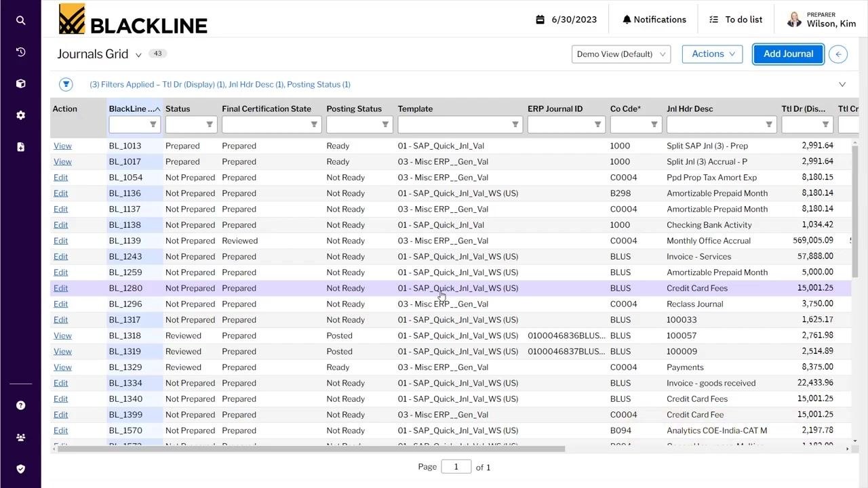
Task: Open the 6/30/2023 period date selector
Action: [x=566, y=20]
